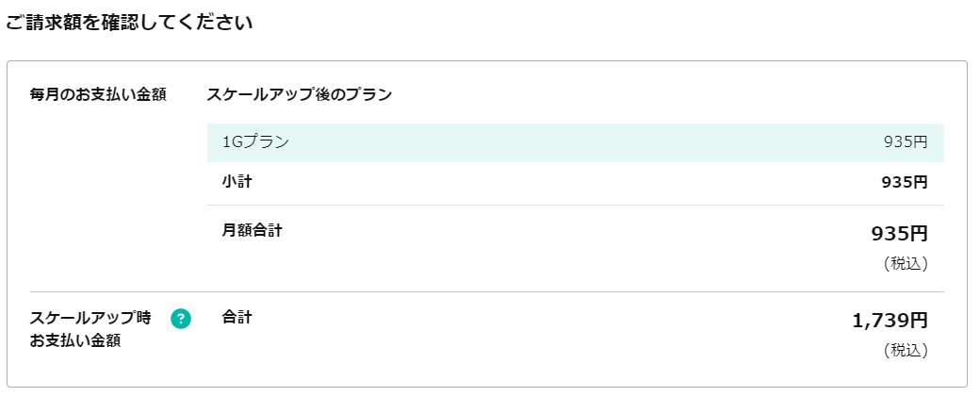Select the large 935円 monthly total amount
The width and height of the screenshot is (980, 397).
pos(899,234)
